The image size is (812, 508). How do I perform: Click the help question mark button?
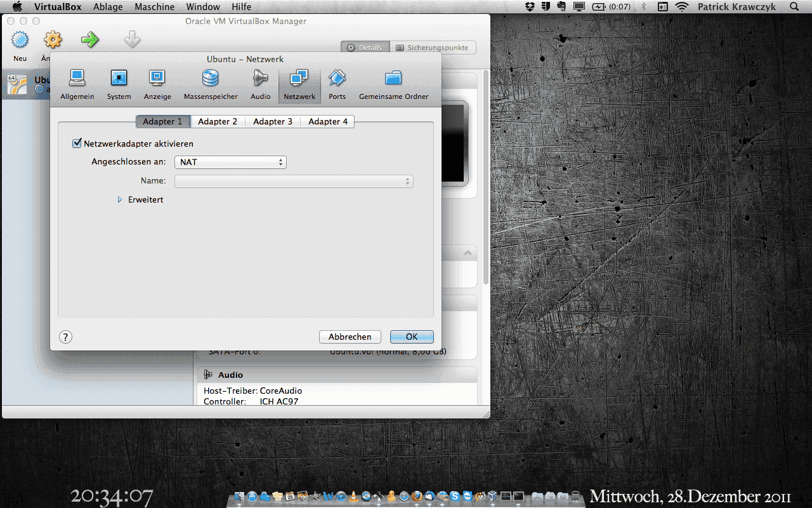coord(65,337)
